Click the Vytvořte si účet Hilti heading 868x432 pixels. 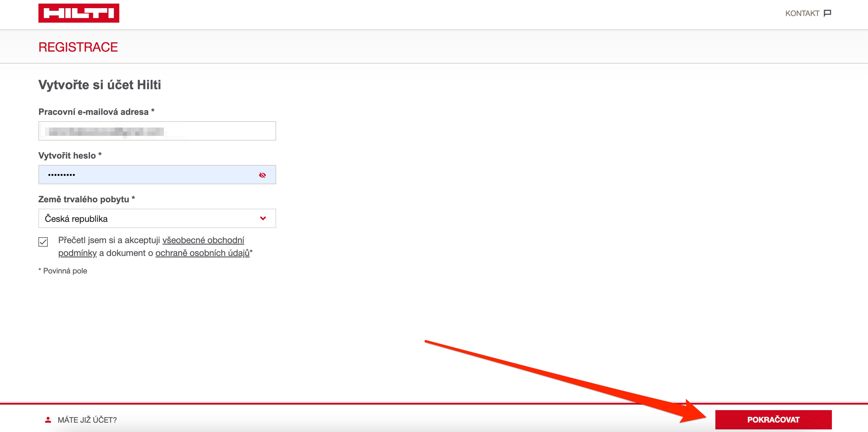pyautogui.click(x=100, y=85)
